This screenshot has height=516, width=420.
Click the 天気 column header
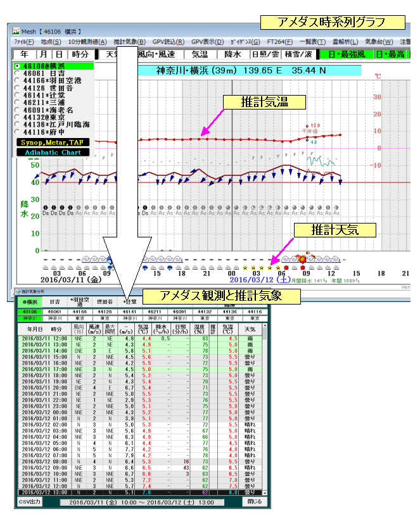tap(250, 329)
